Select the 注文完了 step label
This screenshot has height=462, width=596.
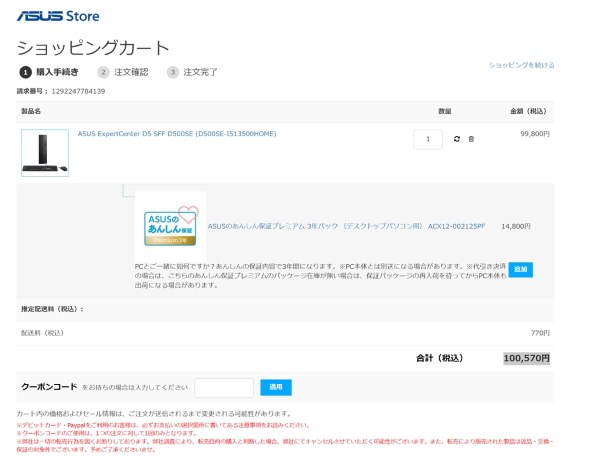200,72
